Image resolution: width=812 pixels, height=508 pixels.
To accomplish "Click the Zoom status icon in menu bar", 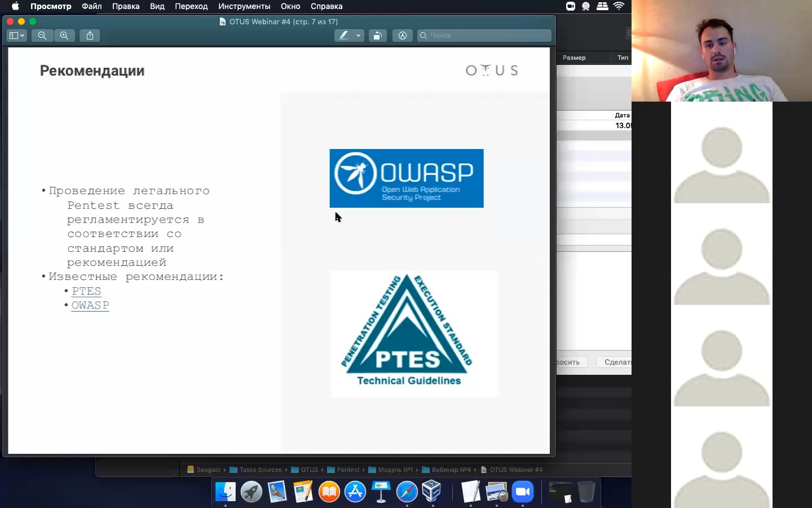I will tap(571, 6).
